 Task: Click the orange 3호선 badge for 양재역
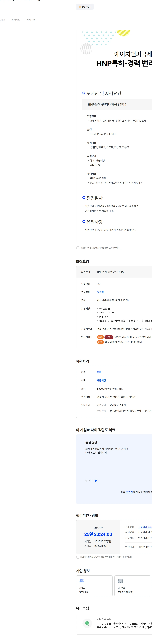pos(100,337)
